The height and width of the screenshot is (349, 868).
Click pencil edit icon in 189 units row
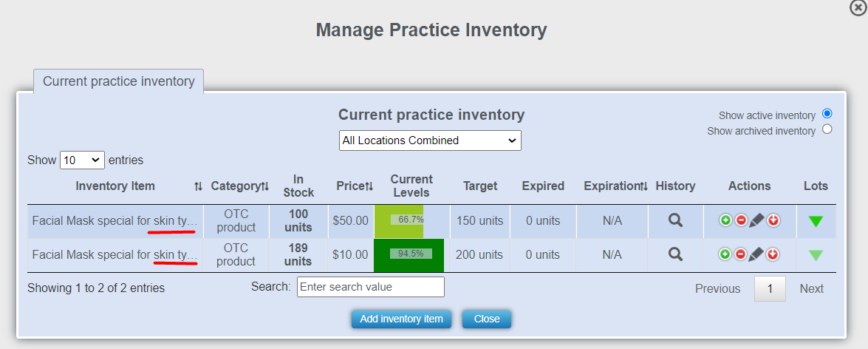click(x=756, y=254)
